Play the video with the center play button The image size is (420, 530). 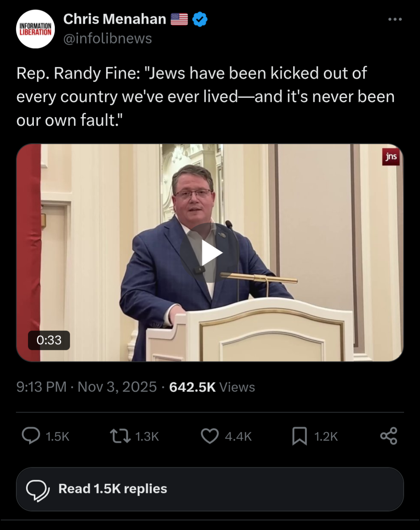pos(210,253)
